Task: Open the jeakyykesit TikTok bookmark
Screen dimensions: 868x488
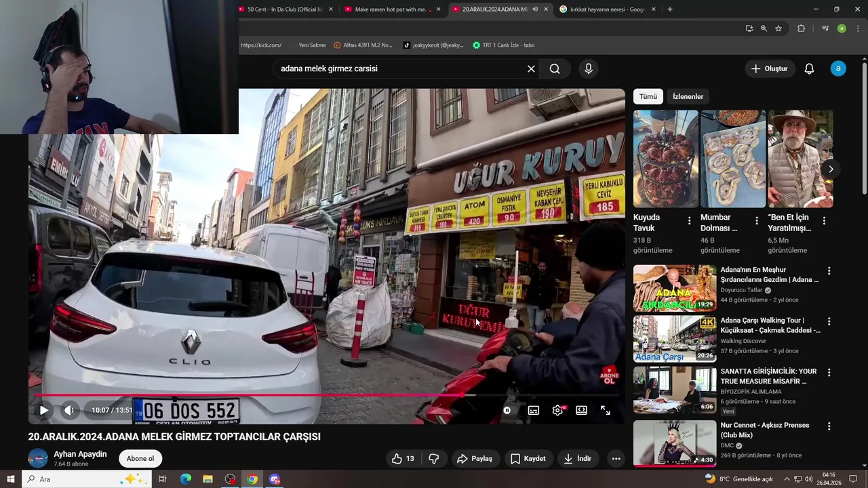Action: (x=433, y=45)
